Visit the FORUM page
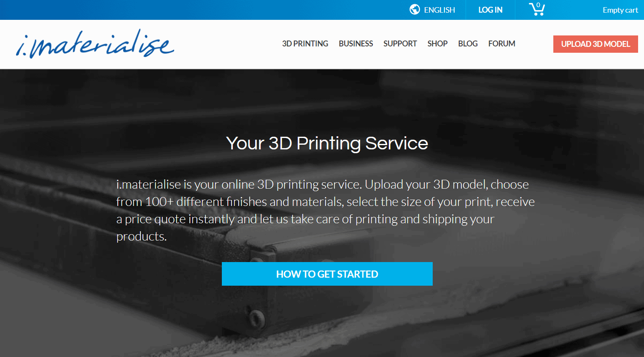 (x=501, y=43)
